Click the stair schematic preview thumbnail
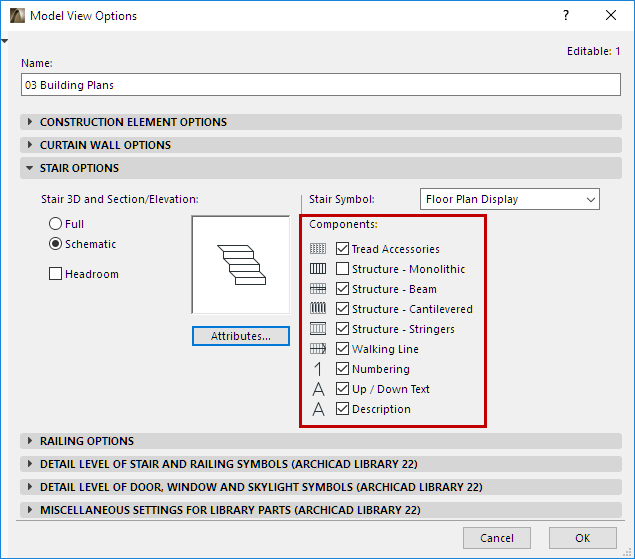Screen dimensions: 635x559 241,265
